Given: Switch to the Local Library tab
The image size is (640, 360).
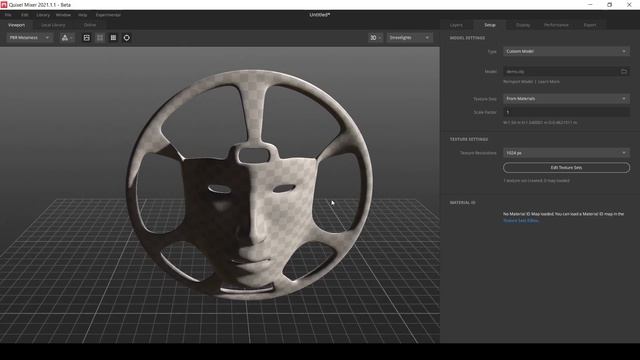Looking at the screenshot, I should [x=53, y=25].
